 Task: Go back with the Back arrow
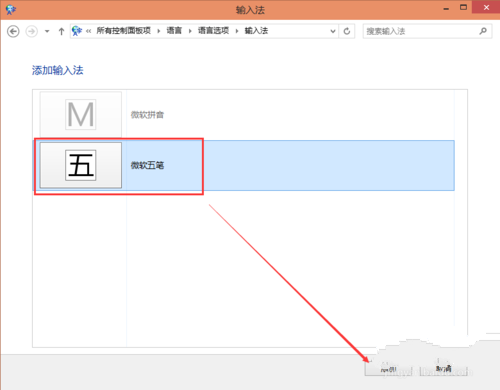point(13,32)
